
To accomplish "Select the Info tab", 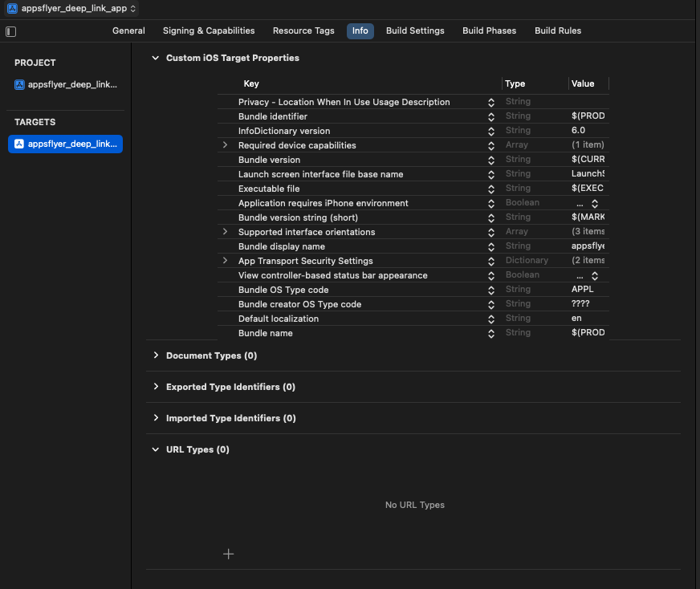I will pos(360,30).
